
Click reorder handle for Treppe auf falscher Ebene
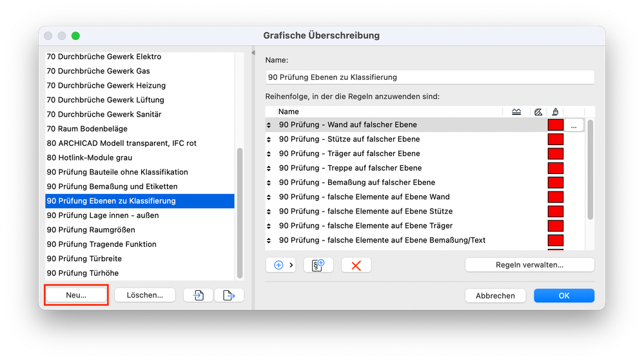click(x=269, y=168)
